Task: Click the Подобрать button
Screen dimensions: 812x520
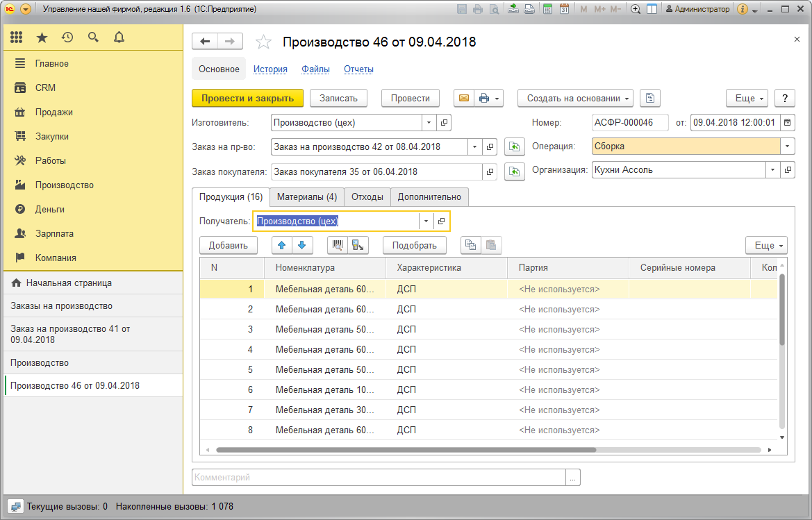Action: coord(414,245)
